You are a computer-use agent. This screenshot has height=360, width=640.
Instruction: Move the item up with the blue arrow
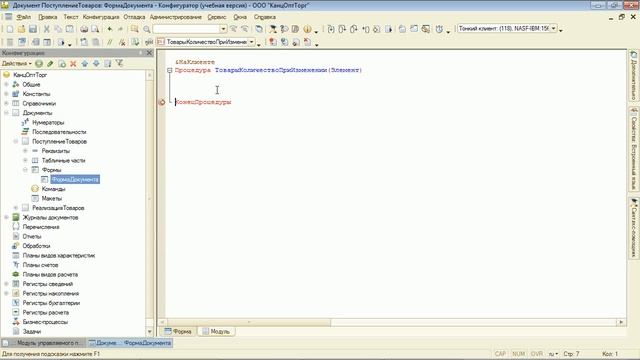pyautogui.click(x=84, y=63)
